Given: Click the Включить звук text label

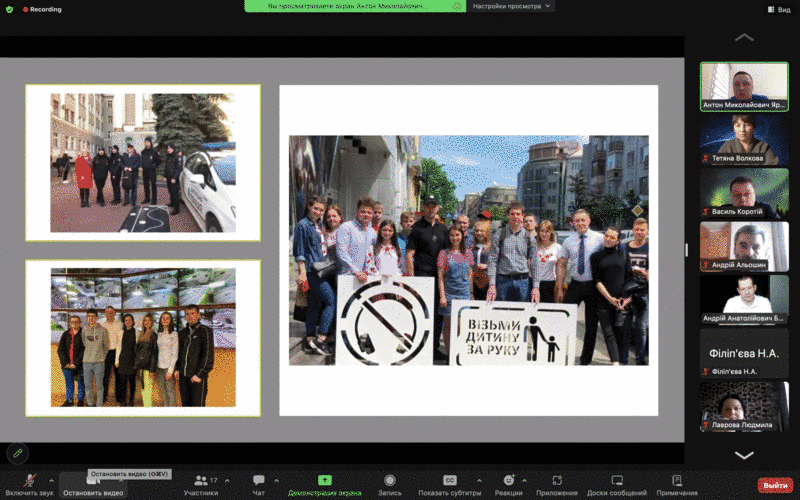Looking at the screenshot, I should tap(30, 493).
